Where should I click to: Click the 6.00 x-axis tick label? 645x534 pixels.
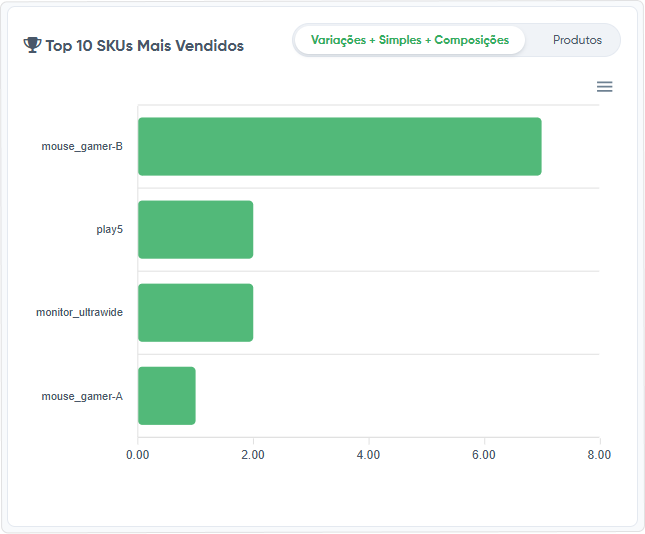point(483,455)
